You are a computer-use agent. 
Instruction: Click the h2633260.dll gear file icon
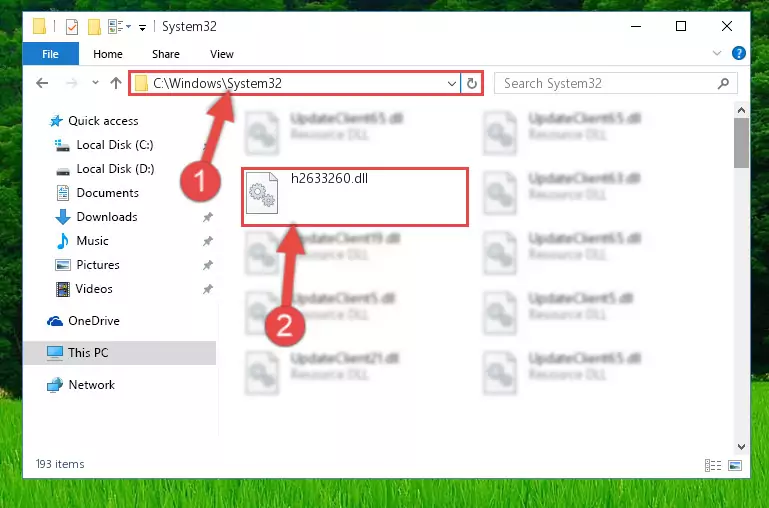click(262, 193)
